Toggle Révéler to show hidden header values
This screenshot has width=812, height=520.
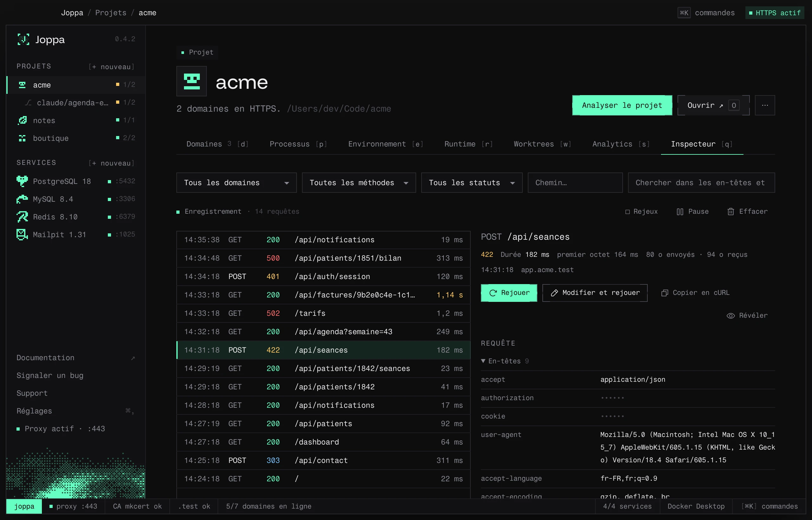[x=747, y=315]
